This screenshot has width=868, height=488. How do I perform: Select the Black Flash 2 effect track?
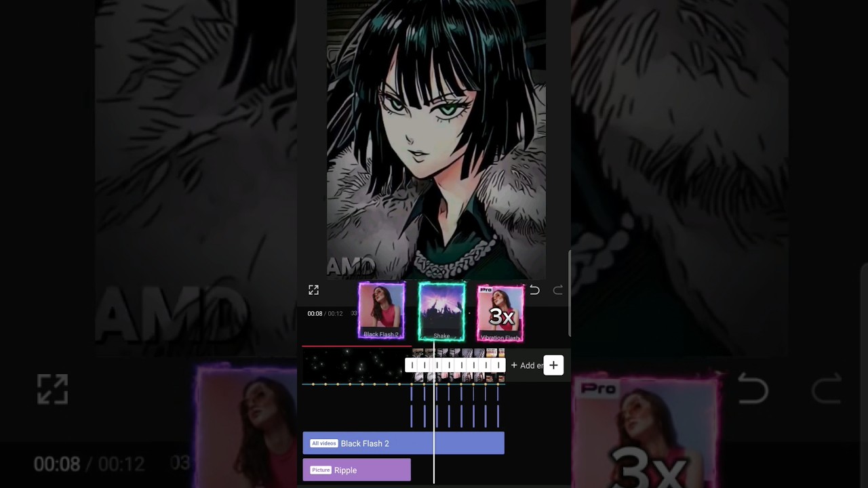tap(403, 443)
